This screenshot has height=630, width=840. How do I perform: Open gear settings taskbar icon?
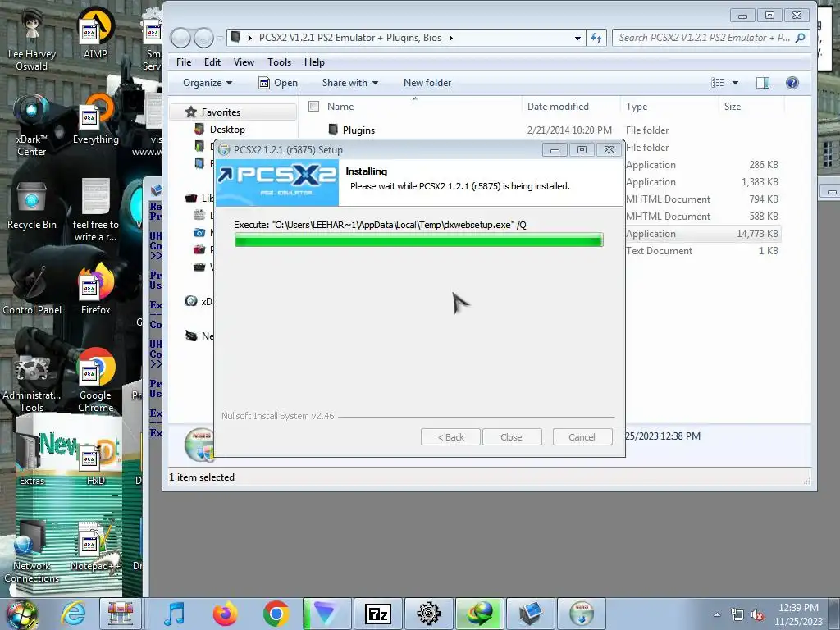428,614
